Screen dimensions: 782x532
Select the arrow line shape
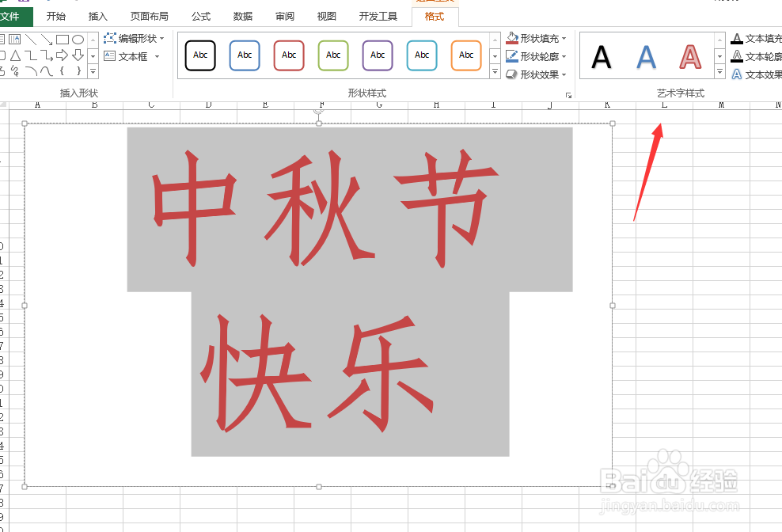pos(47,40)
